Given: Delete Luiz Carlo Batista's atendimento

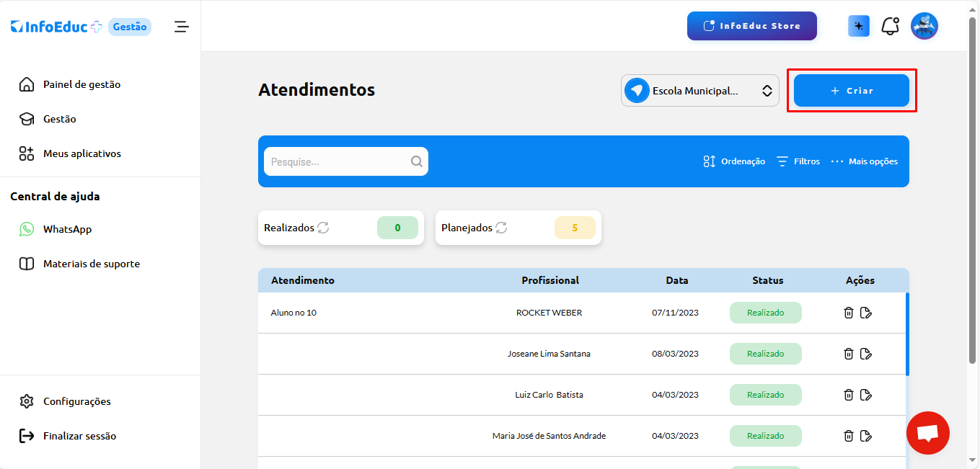Looking at the screenshot, I should (x=849, y=395).
